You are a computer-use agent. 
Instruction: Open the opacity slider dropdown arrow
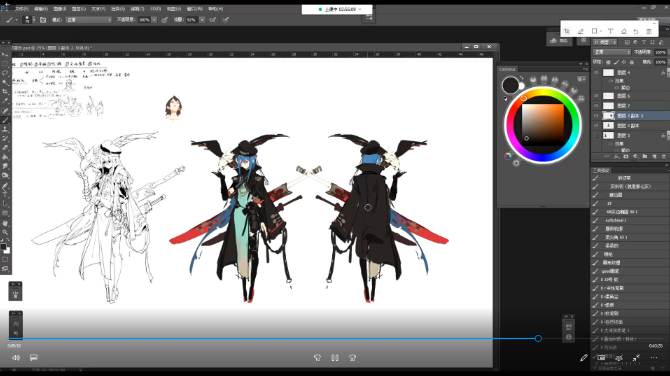(154, 20)
